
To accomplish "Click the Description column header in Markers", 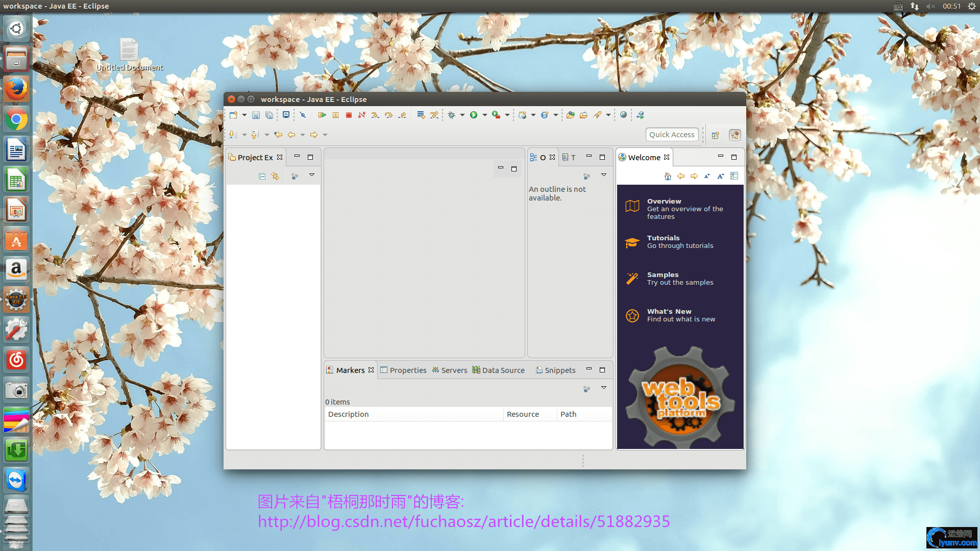I will click(x=414, y=414).
